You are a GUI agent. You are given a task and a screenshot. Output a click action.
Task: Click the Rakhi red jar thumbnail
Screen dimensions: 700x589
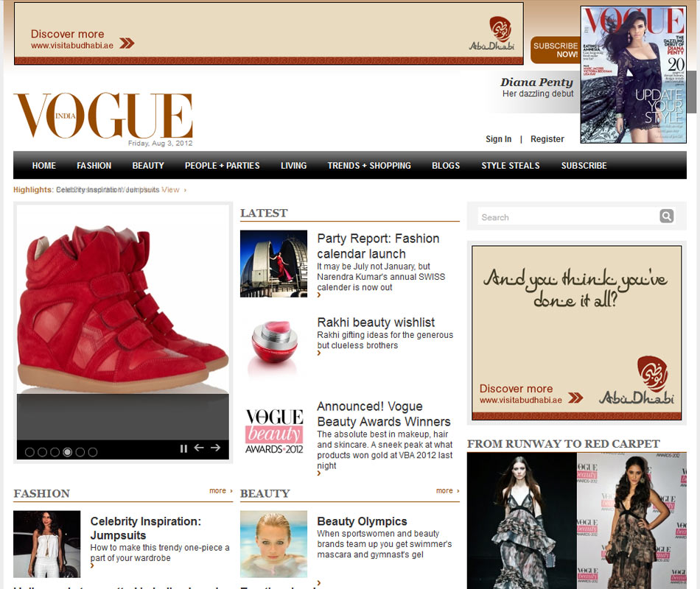pos(273,348)
